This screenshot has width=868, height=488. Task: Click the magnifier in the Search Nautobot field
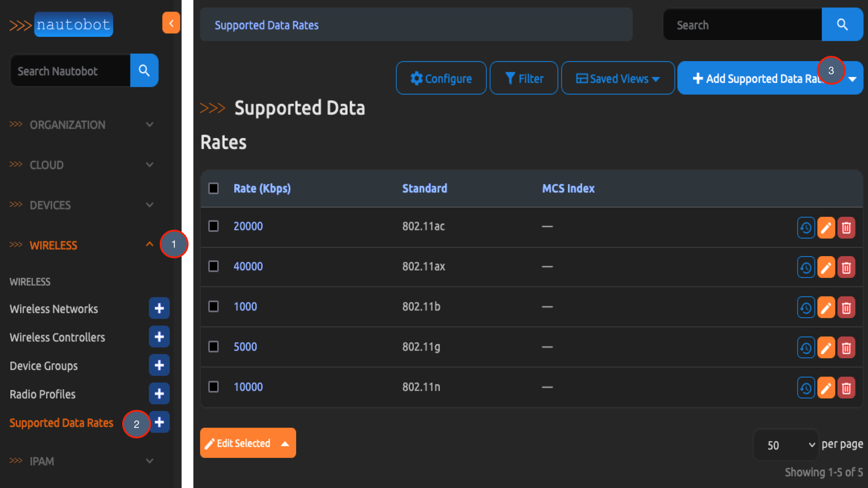tap(144, 70)
